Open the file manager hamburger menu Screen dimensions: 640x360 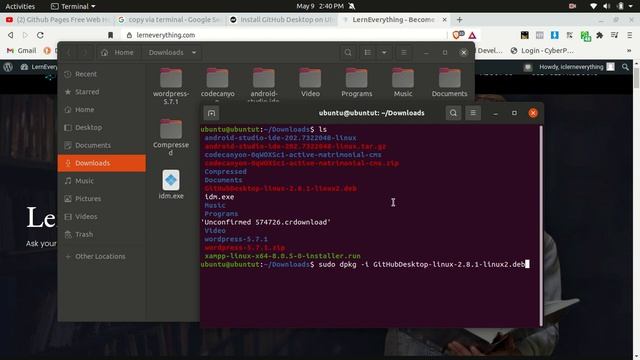[x=404, y=53]
